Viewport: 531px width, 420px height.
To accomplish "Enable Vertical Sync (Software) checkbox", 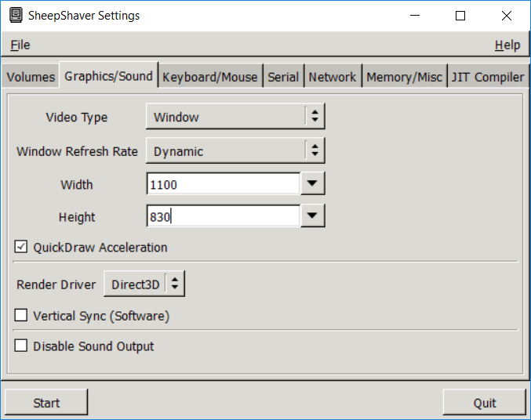I will point(21,316).
